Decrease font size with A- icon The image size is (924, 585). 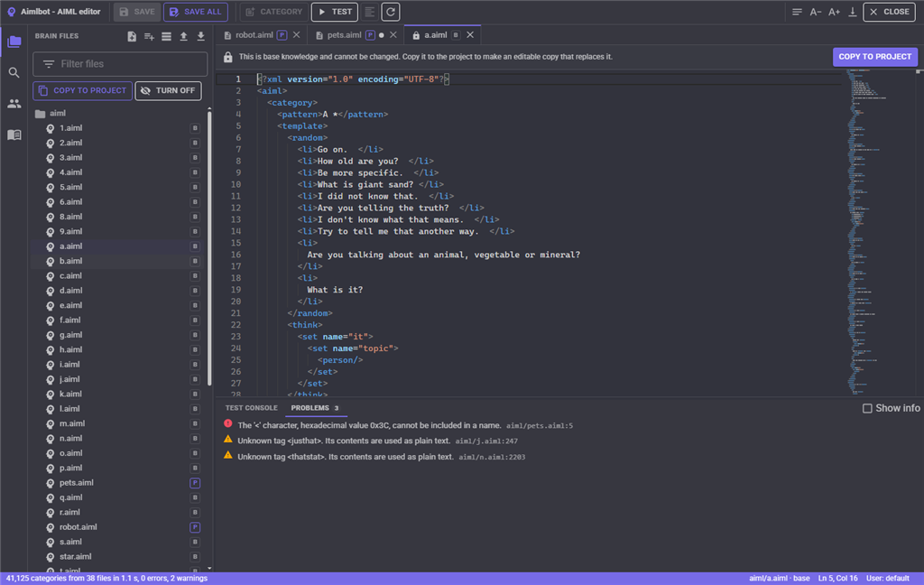click(816, 12)
